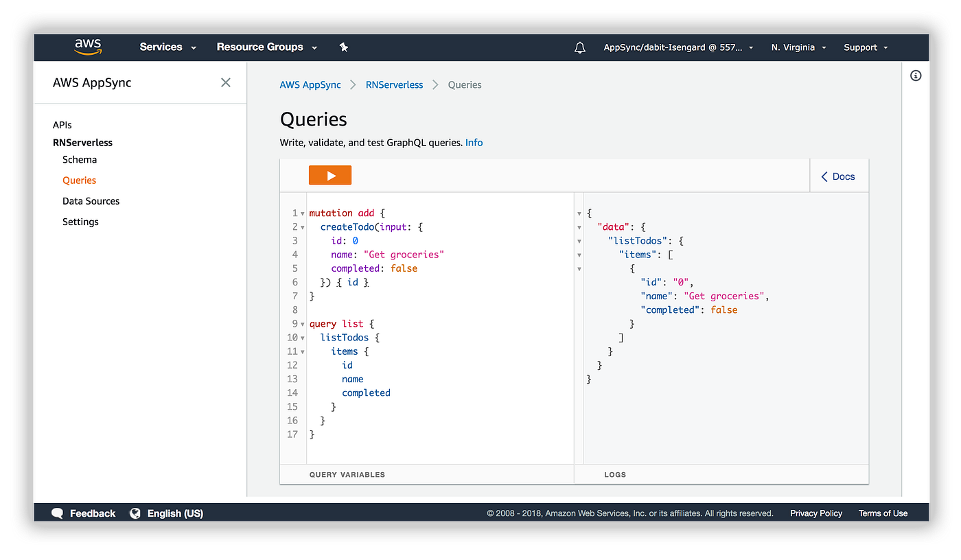Click the pin icon in the navigation bar
The width and height of the screenshot is (961, 560).
coord(343,47)
